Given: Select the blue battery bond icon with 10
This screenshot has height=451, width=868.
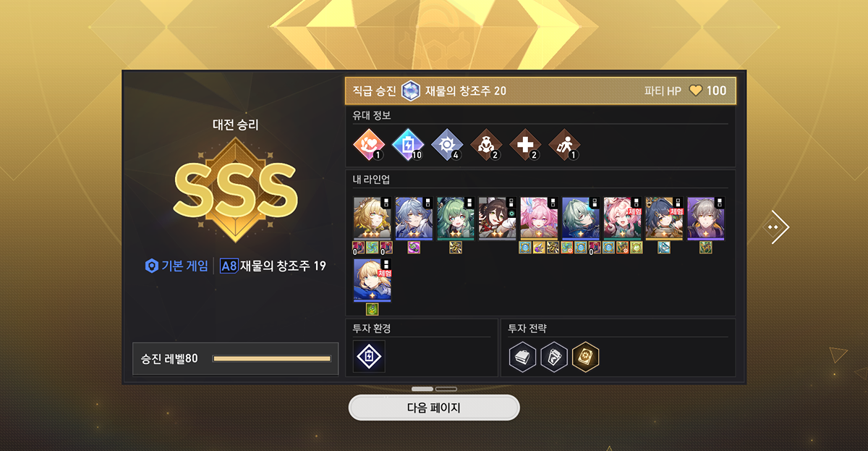Looking at the screenshot, I should pos(407,144).
